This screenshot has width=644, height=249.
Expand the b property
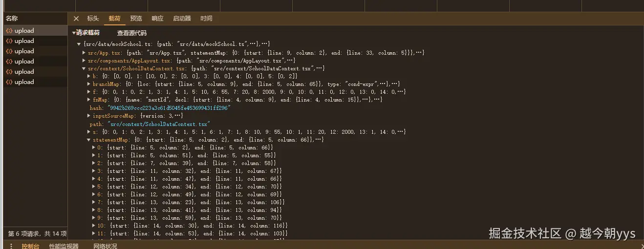(89, 76)
